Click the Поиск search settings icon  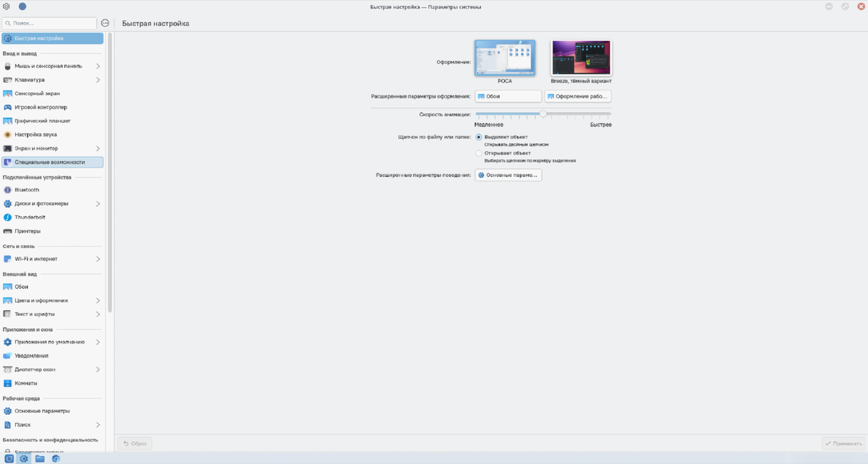(x=8, y=425)
